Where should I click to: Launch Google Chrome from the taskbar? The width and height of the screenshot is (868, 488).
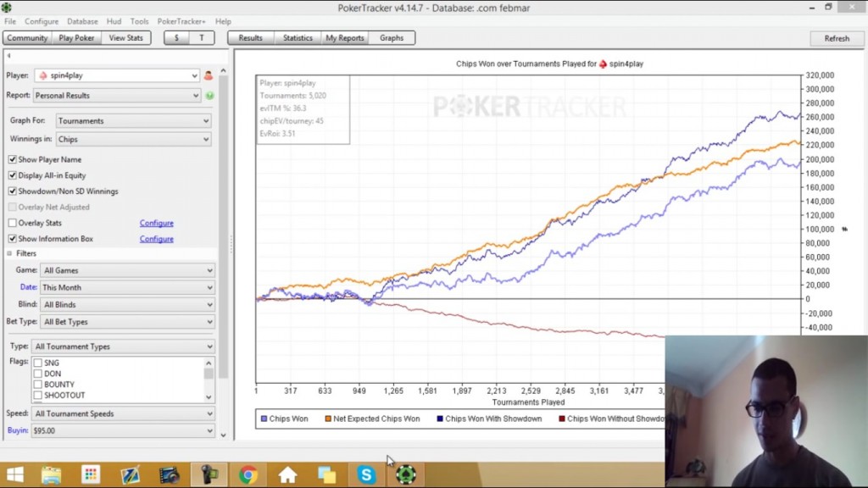(x=248, y=474)
